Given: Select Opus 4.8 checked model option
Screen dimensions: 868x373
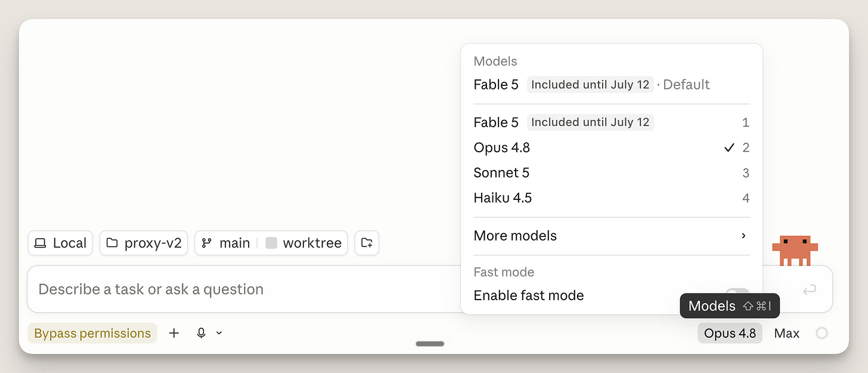Looking at the screenshot, I should [612, 147].
